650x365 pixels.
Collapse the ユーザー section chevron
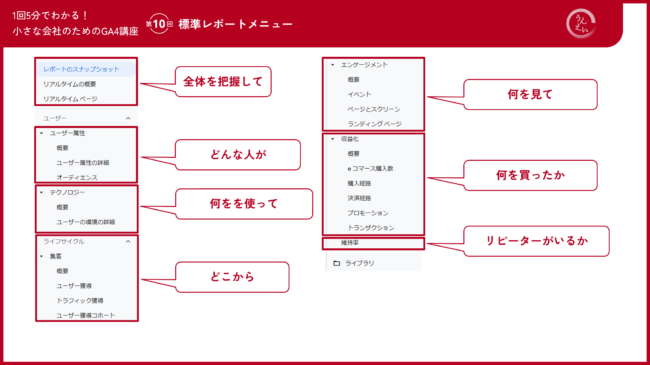coord(128,118)
